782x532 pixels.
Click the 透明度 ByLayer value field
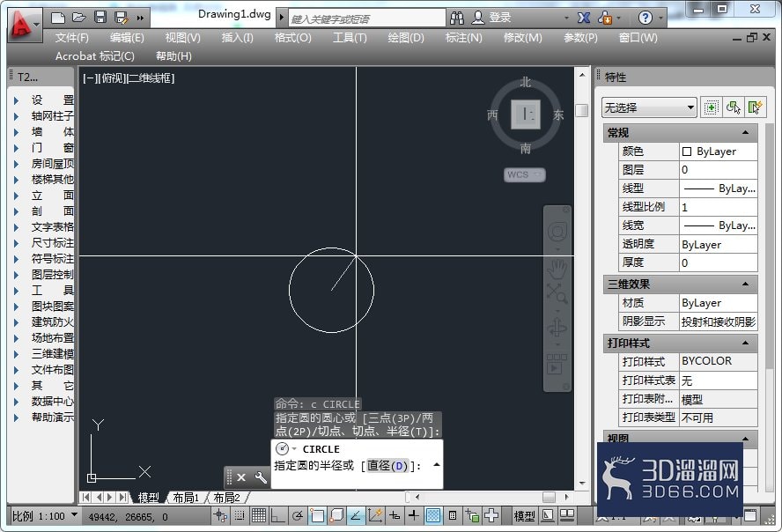(x=719, y=244)
